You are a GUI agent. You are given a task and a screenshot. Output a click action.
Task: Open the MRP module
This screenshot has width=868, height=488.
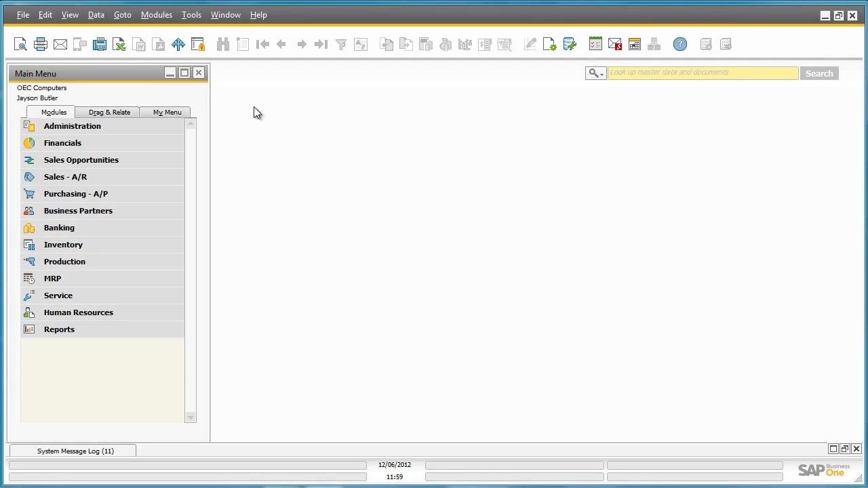(x=102, y=279)
